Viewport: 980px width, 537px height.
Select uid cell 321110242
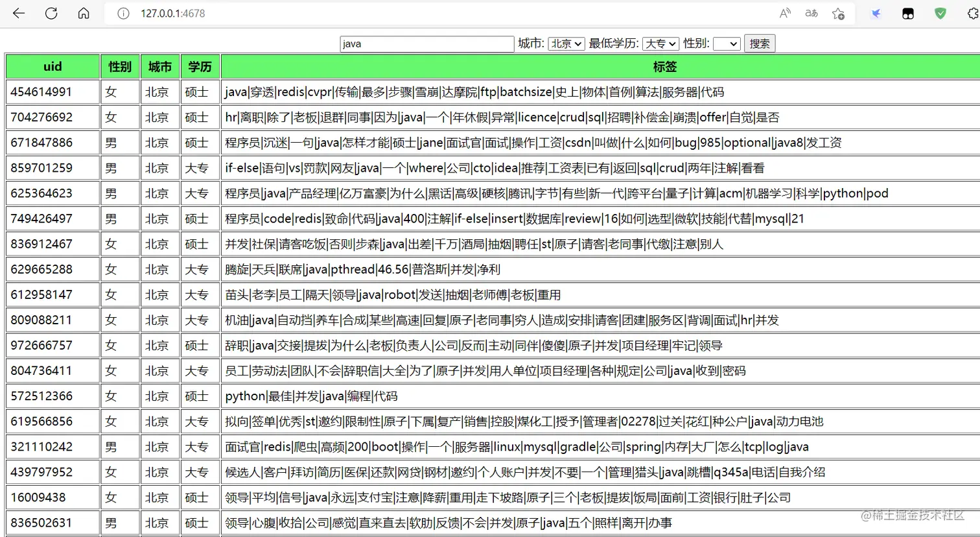tap(52, 446)
